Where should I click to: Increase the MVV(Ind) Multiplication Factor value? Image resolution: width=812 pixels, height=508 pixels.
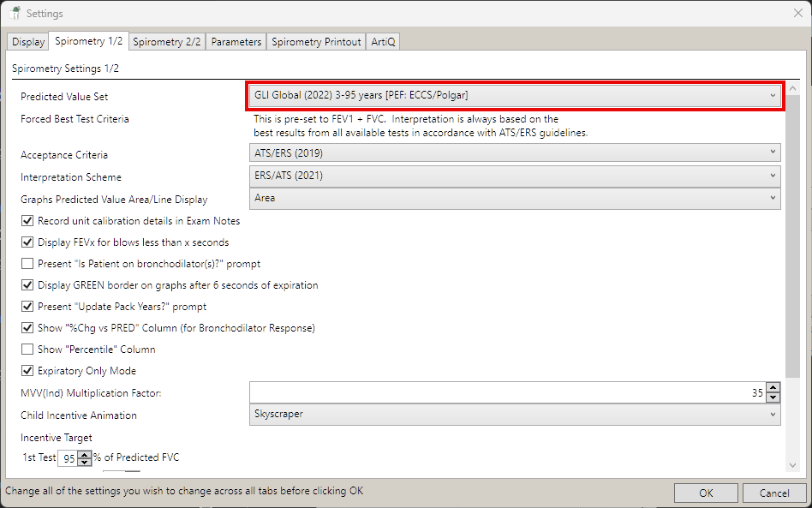[x=773, y=388]
